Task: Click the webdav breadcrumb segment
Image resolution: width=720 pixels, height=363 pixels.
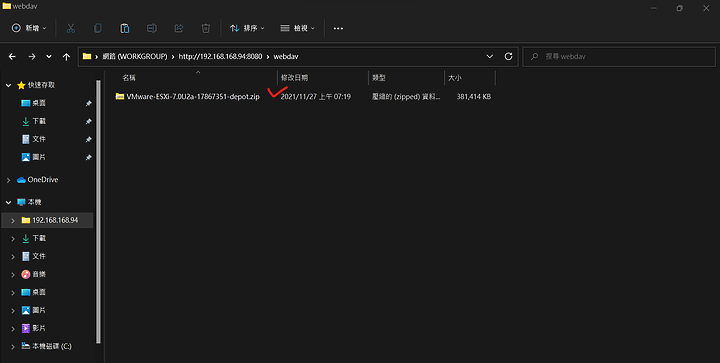Action: pos(286,56)
